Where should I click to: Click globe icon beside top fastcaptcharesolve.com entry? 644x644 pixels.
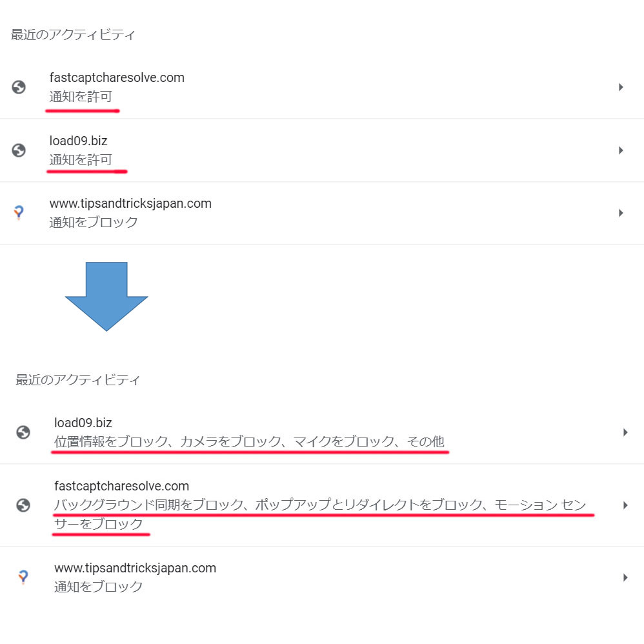(19, 87)
